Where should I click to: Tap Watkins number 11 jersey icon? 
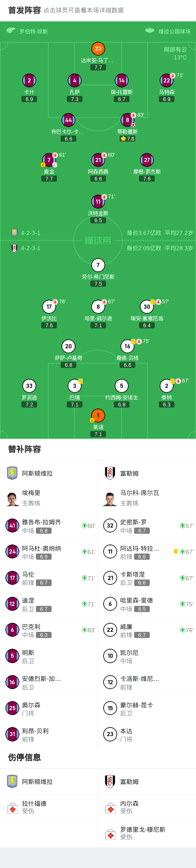tap(98, 202)
